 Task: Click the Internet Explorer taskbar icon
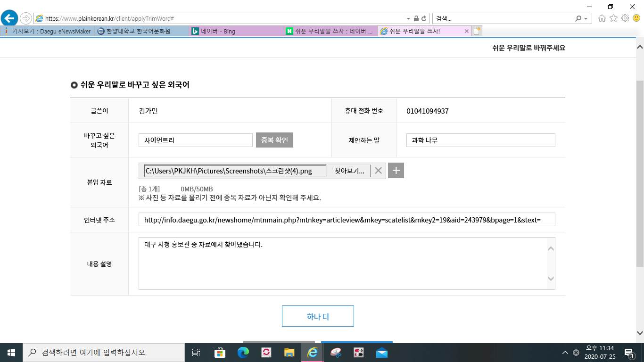(x=312, y=353)
